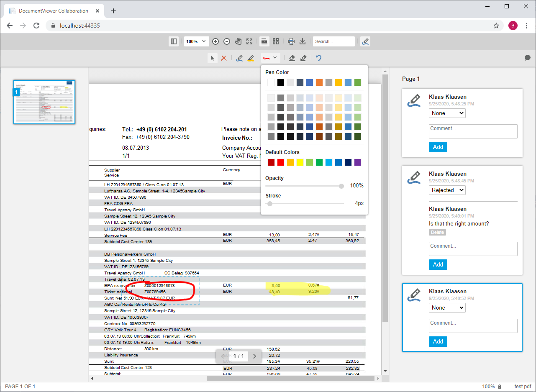536x392 pixels.
Task: Click the Opacity slider handle
Action: pyautogui.click(x=341, y=186)
